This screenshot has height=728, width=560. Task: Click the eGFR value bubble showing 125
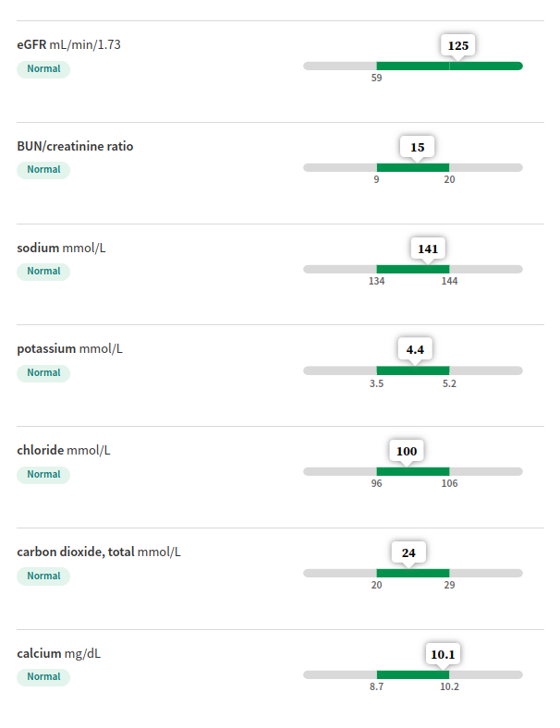point(457,45)
